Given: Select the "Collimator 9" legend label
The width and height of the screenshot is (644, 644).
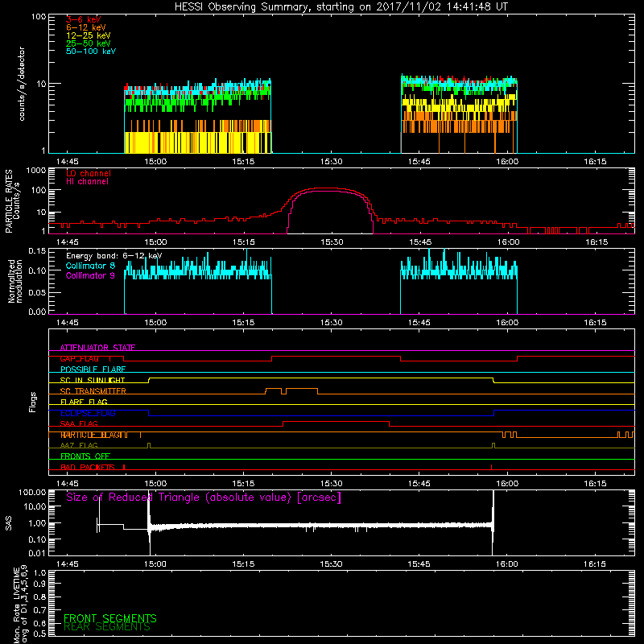Looking at the screenshot, I should 90,275.
